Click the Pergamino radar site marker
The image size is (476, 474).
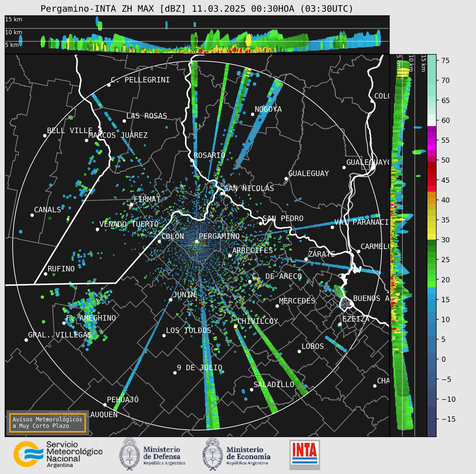pos(197,241)
